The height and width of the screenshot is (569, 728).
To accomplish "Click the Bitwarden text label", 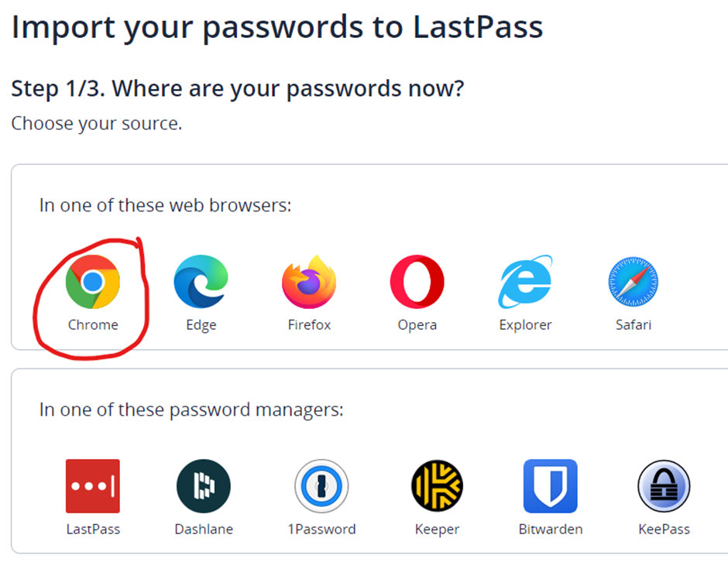I will click(x=551, y=529).
